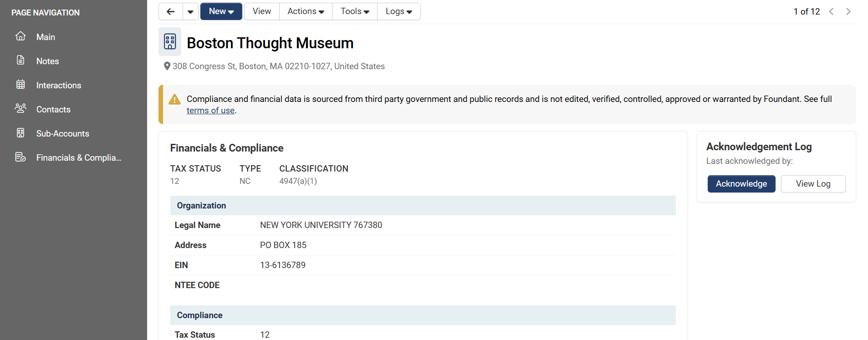Click the Financials & Compliance sidebar icon
The width and height of the screenshot is (868, 340).
[x=20, y=157]
